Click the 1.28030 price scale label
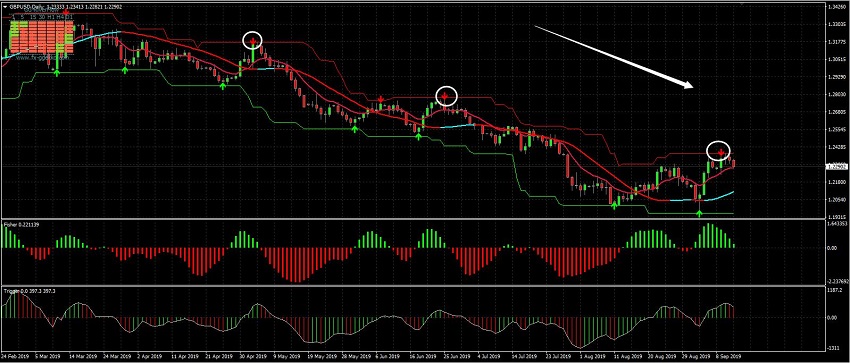Viewport: 850px width, 363px height. tap(835, 94)
